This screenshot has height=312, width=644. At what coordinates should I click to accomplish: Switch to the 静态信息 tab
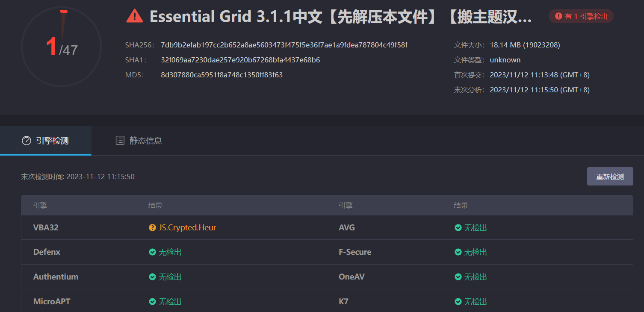139,141
